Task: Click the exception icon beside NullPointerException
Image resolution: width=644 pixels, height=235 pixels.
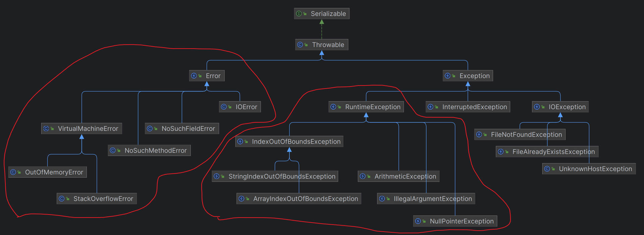Action: pos(418,221)
